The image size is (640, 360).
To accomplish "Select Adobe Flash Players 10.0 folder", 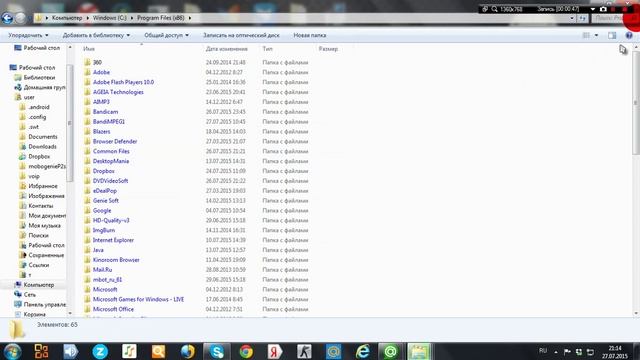I will point(123,82).
